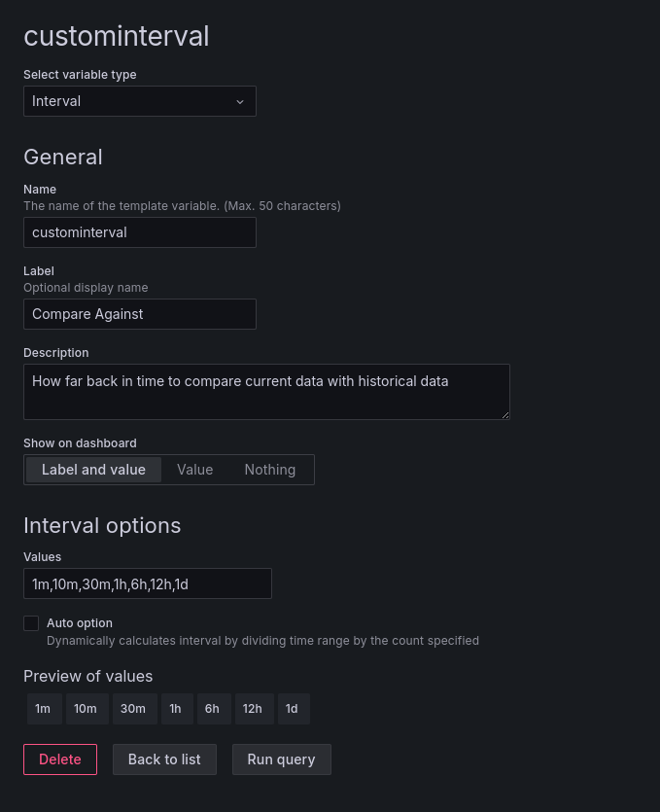The width and height of the screenshot is (660, 812).
Task: Enable the Auto option checkbox
Action: coord(31,623)
